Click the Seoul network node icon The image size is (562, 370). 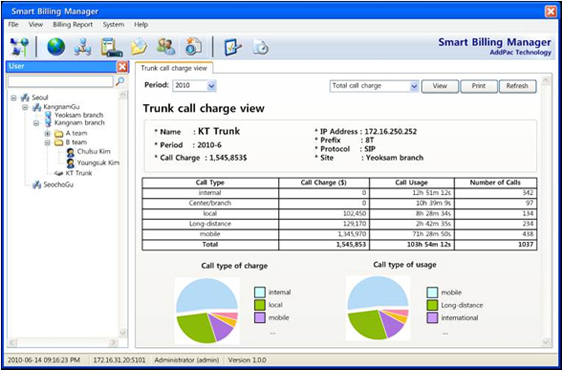coord(25,98)
